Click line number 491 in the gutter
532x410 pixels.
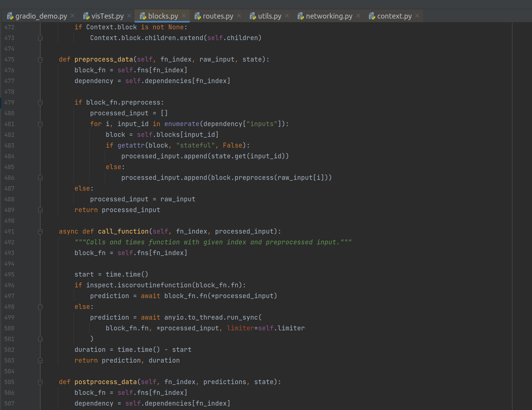(9, 232)
